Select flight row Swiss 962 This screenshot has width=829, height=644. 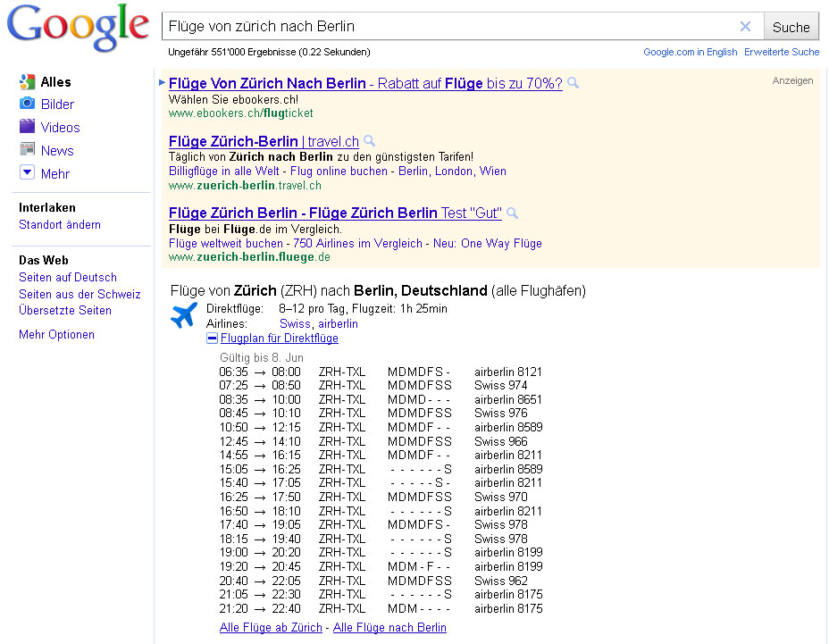coord(373,581)
